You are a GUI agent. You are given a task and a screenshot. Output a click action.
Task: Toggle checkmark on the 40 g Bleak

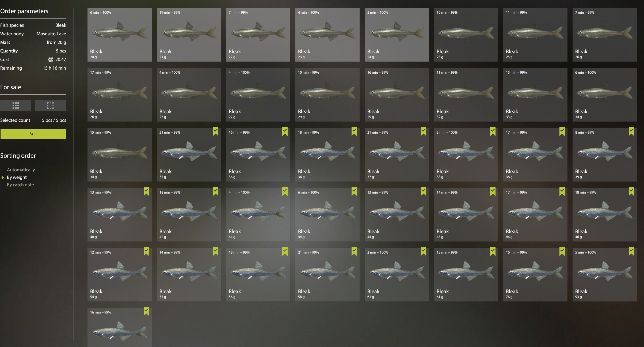[x=146, y=191]
